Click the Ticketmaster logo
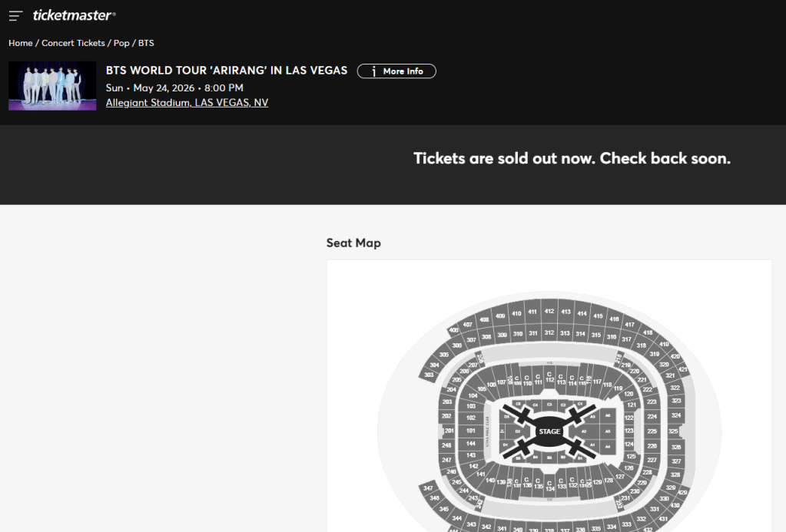Screen dimensions: 786x532 pyautogui.click(x=74, y=15)
